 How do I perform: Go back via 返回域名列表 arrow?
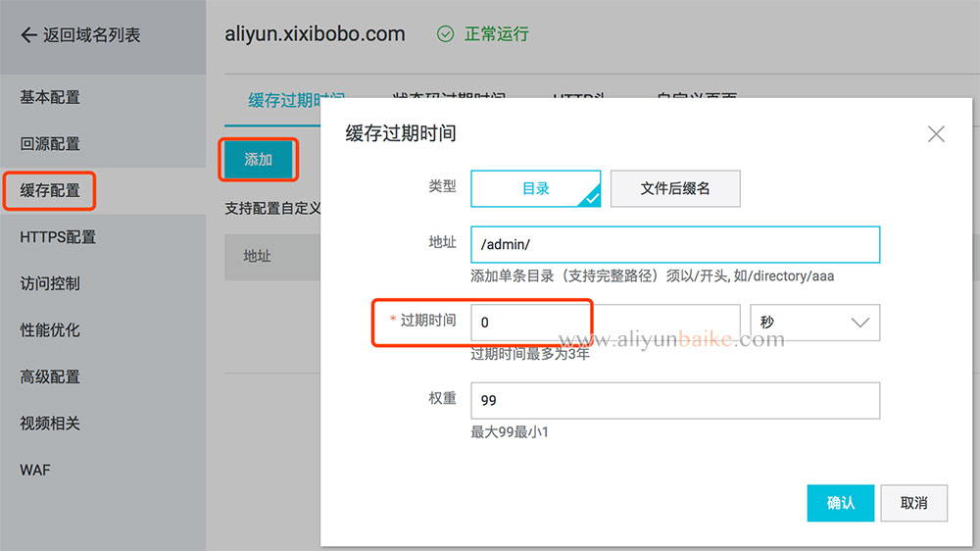tap(28, 35)
